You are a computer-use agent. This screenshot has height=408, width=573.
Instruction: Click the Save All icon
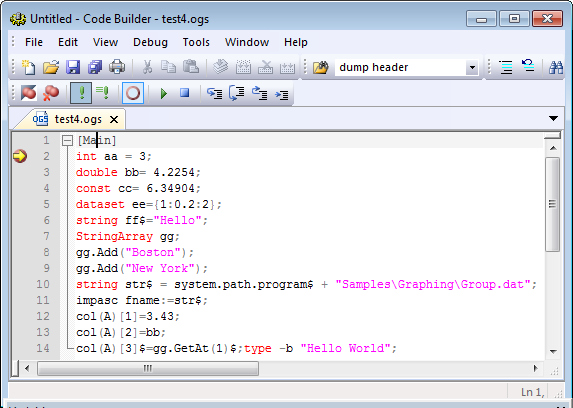click(x=95, y=67)
